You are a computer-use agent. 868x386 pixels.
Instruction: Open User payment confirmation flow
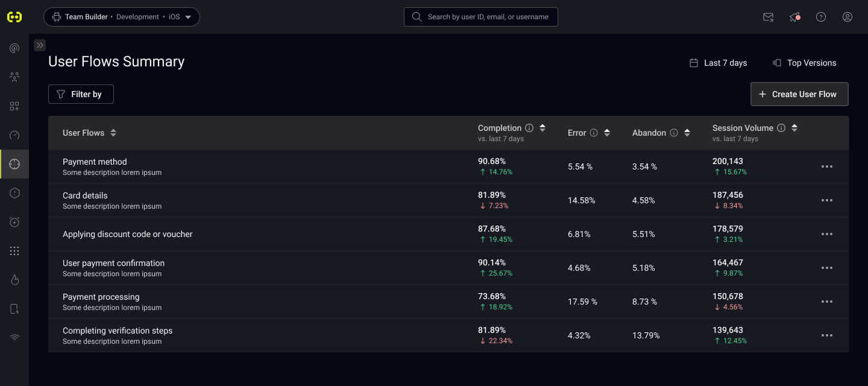[x=113, y=263]
